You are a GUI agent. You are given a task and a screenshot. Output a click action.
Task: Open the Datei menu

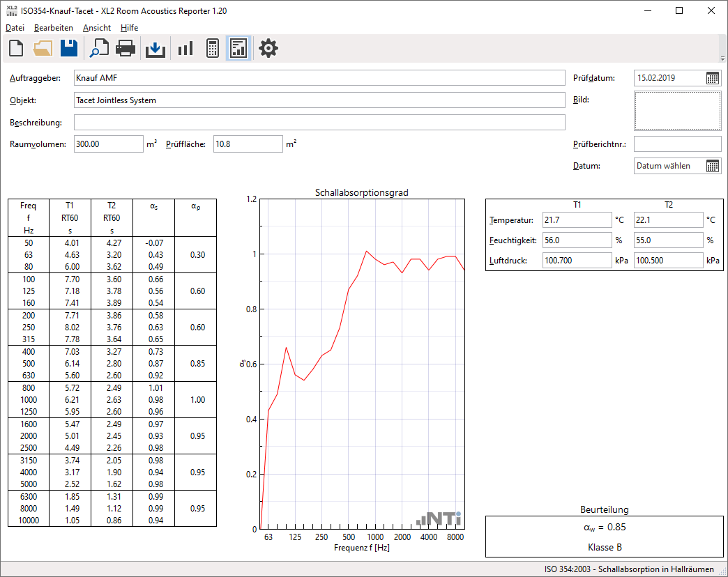pos(15,28)
